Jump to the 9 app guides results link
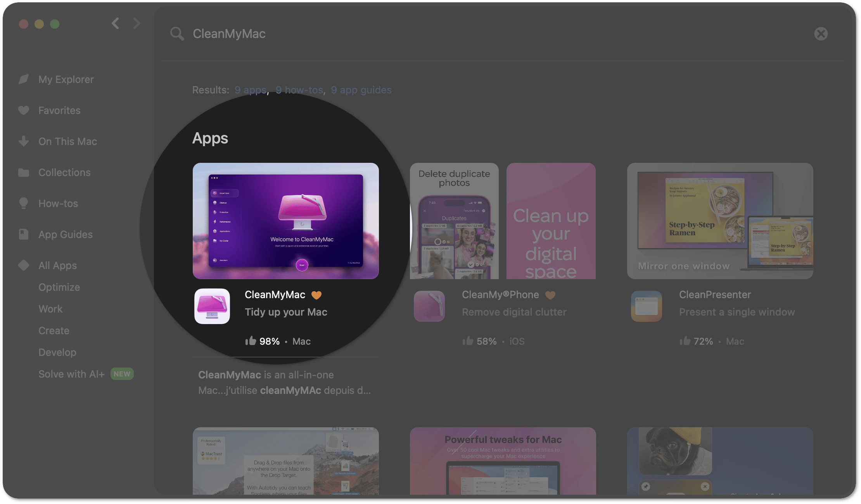 click(361, 90)
